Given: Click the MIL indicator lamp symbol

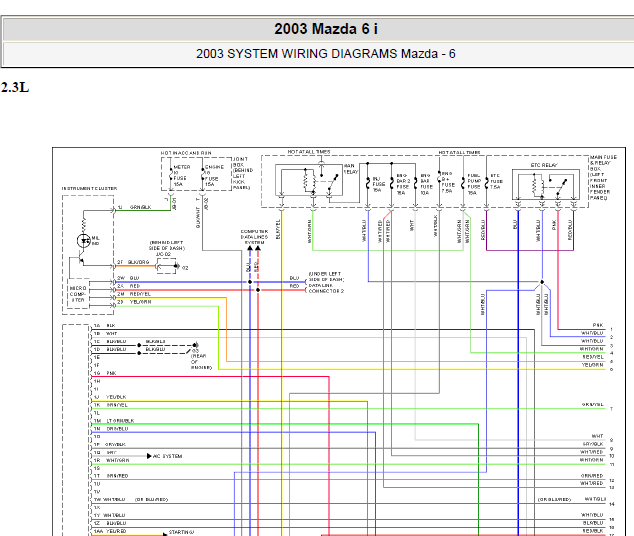Looking at the screenshot, I should [84, 241].
